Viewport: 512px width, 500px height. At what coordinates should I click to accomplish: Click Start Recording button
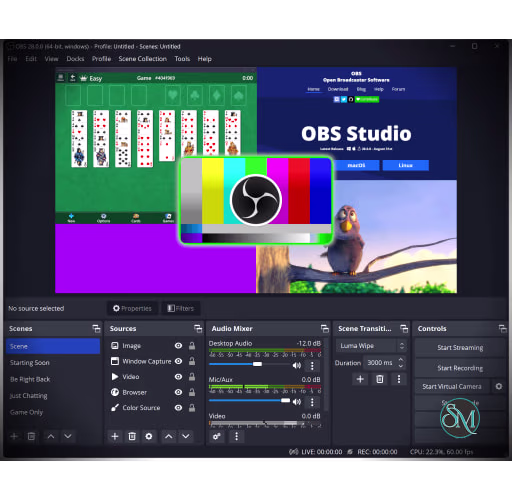[x=460, y=368]
